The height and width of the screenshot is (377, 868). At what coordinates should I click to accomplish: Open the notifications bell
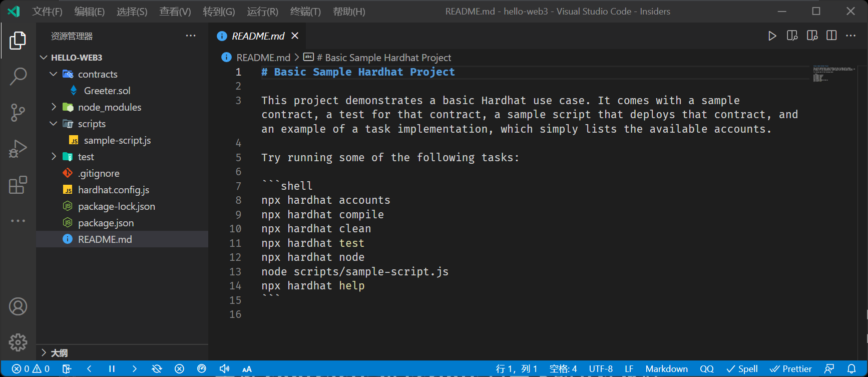point(851,369)
